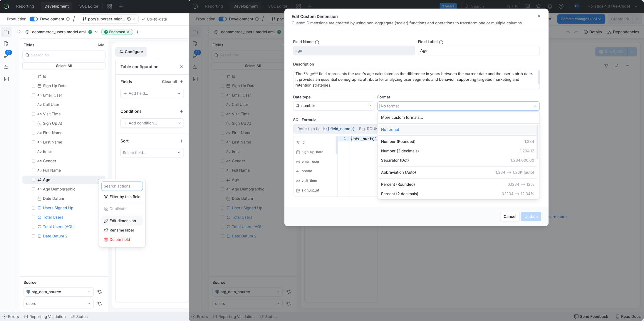Check the Total Users checkbox in left window
Viewport: 644px width, 321px height.
(33, 217)
